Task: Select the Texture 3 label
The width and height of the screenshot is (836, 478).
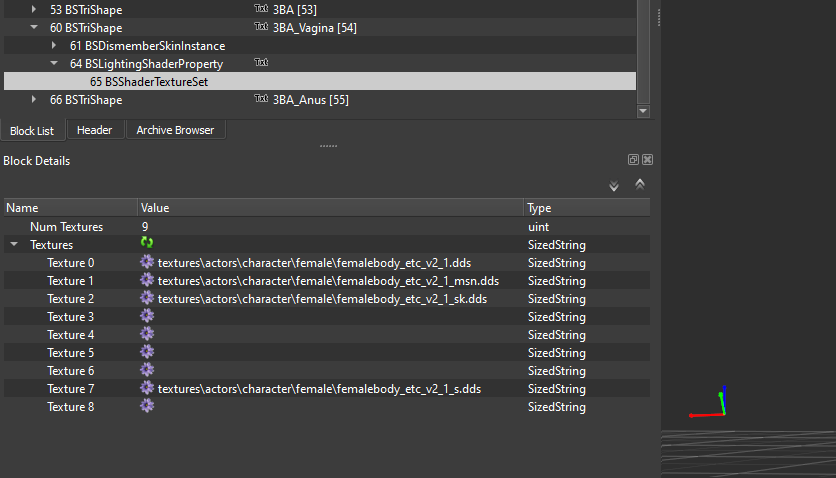Action: [70, 317]
